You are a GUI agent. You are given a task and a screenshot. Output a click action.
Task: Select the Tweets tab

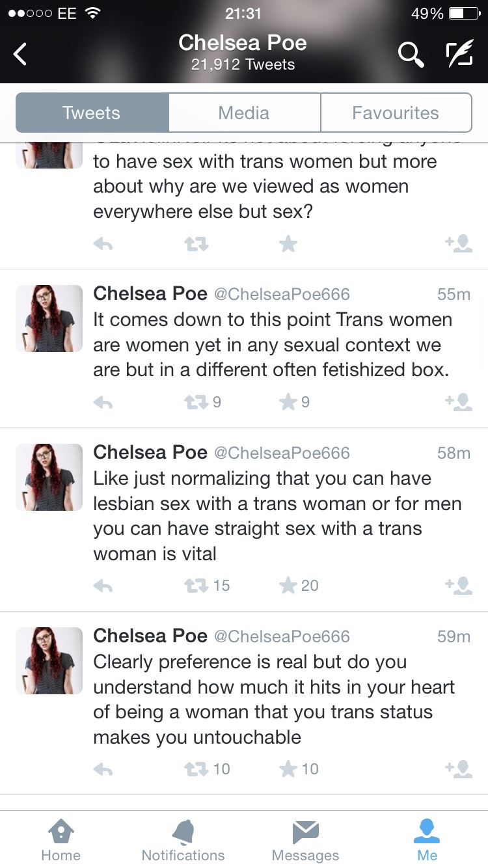(x=92, y=113)
